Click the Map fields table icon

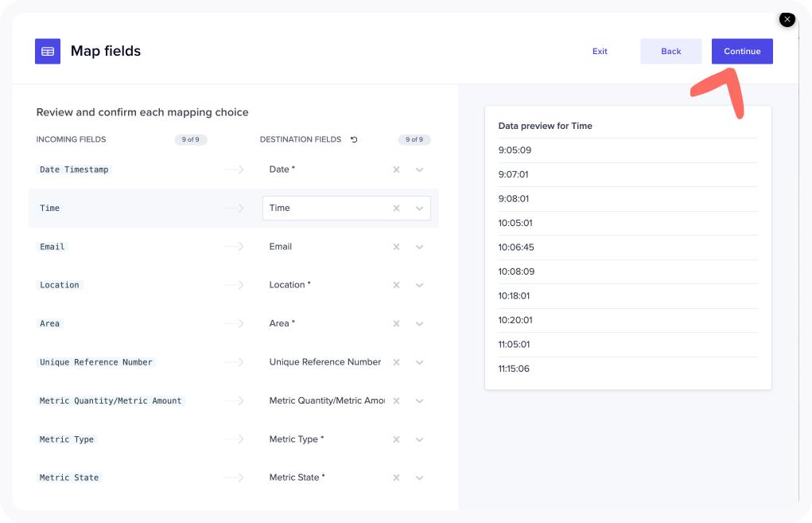click(48, 51)
